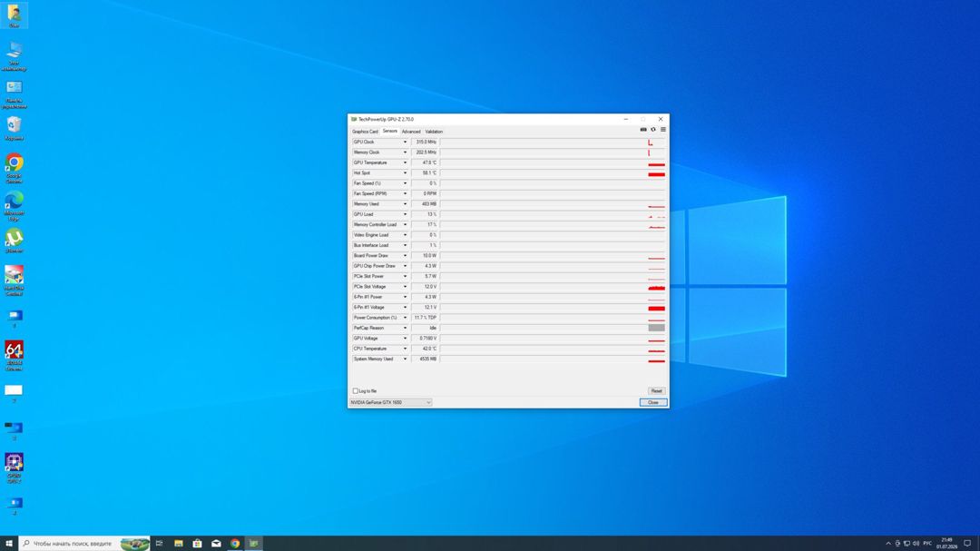The height and width of the screenshot is (551, 980).
Task: Launch uTorrent from the desktop
Action: pos(14,241)
